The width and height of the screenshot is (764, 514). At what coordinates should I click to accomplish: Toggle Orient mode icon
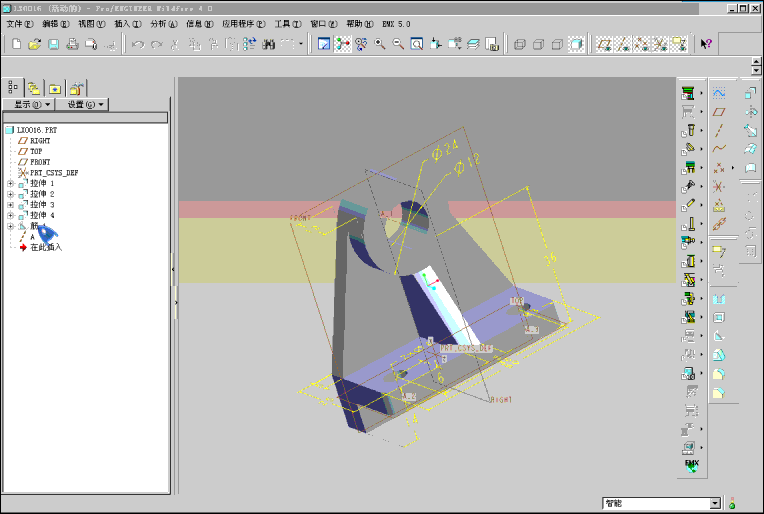click(x=361, y=44)
